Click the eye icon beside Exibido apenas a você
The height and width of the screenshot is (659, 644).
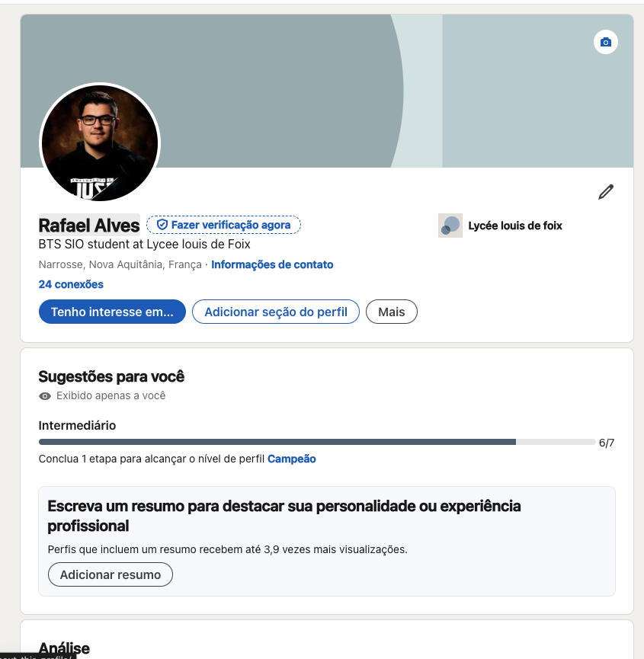(x=45, y=396)
